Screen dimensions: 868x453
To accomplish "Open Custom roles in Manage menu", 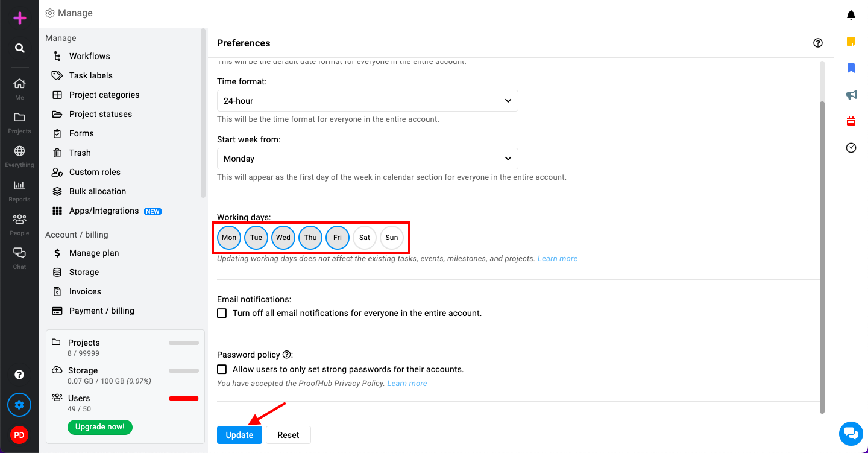I will (95, 172).
